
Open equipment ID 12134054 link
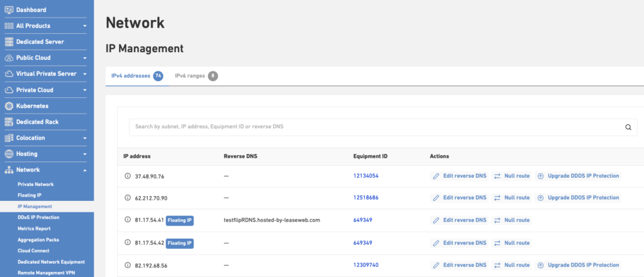366,177
